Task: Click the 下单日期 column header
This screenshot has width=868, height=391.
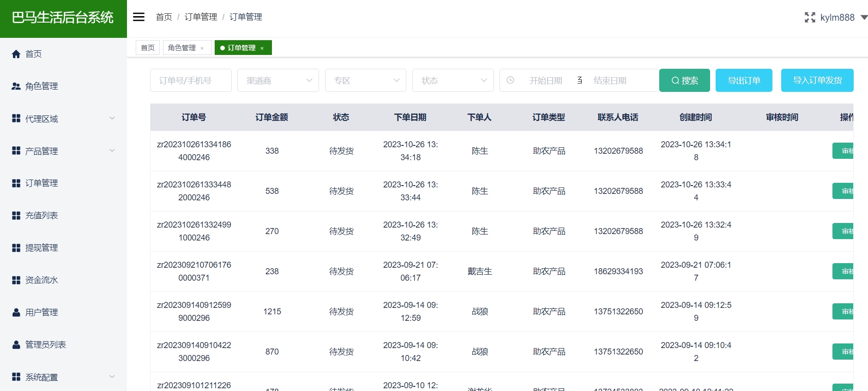Action: click(410, 117)
